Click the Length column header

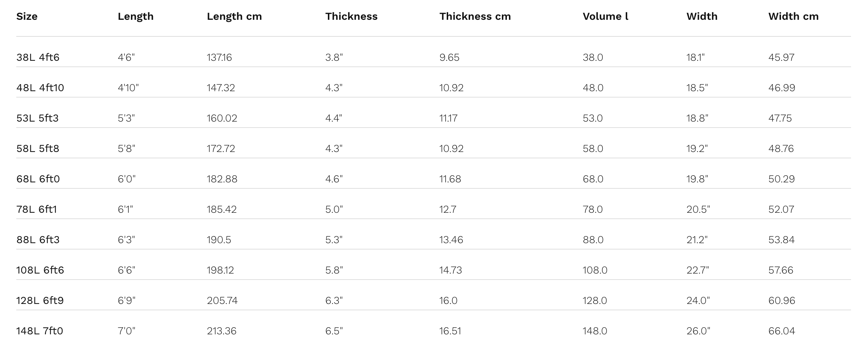135,17
